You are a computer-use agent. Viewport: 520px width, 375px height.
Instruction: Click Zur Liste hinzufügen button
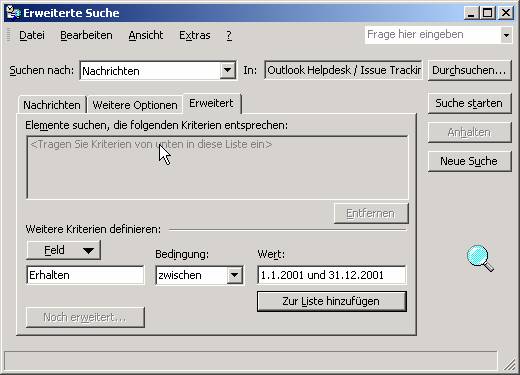click(x=332, y=301)
